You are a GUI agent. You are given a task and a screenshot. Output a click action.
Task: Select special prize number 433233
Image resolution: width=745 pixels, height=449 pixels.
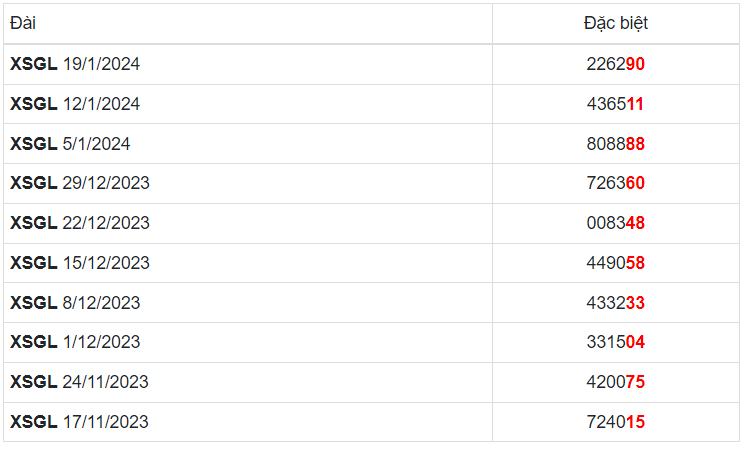(x=616, y=303)
